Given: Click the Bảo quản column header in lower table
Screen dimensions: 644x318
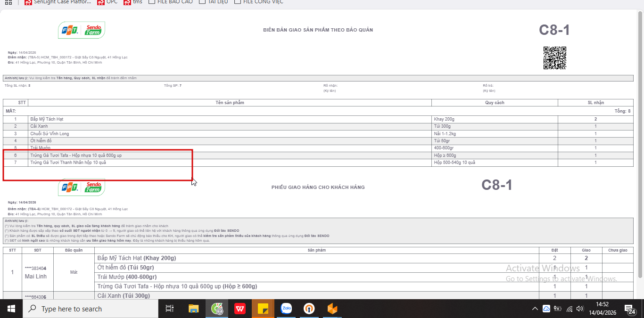Looking at the screenshot, I should point(74,250).
